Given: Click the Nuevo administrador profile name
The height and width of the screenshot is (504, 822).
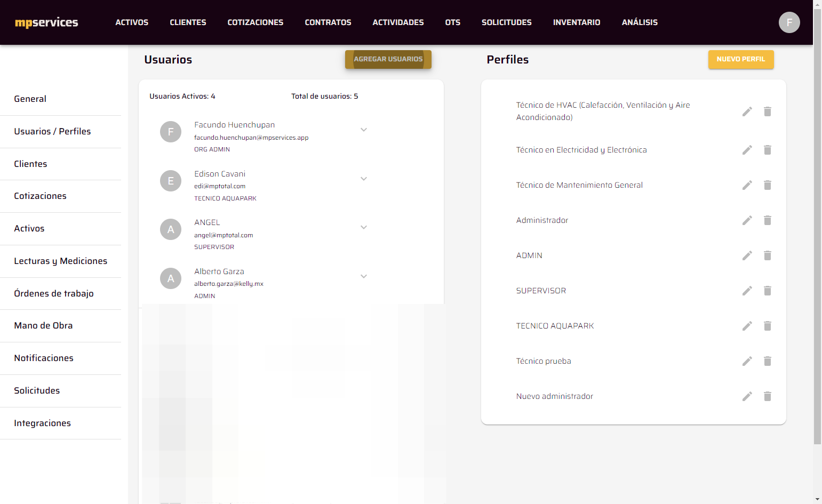Looking at the screenshot, I should [555, 396].
